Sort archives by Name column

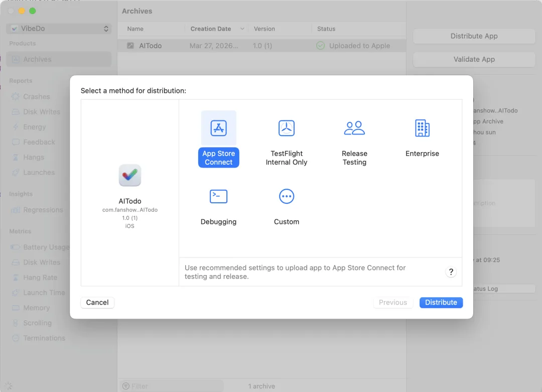click(x=135, y=29)
